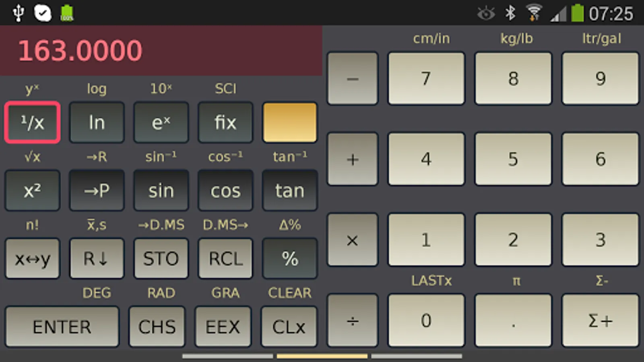Tap the ltr/gal conversion label
This screenshot has height=362, width=644.
pyautogui.click(x=601, y=39)
